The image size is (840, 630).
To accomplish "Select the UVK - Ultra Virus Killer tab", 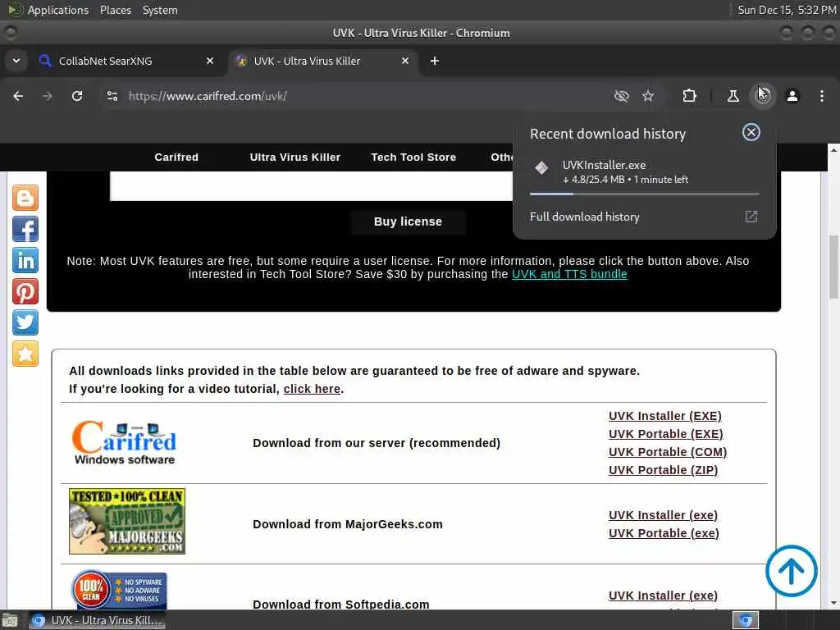I will pos(322,61).
